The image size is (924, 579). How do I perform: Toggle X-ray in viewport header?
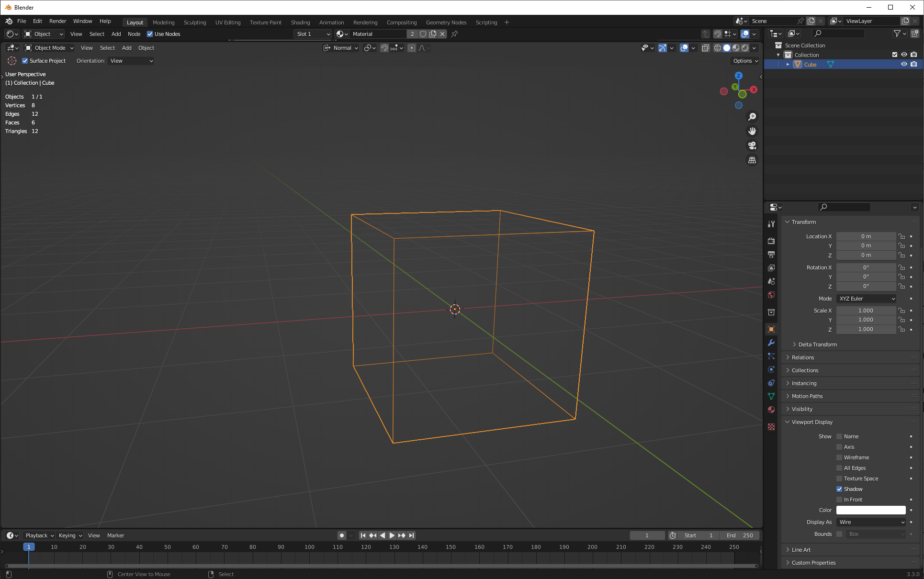click(705, 48)
